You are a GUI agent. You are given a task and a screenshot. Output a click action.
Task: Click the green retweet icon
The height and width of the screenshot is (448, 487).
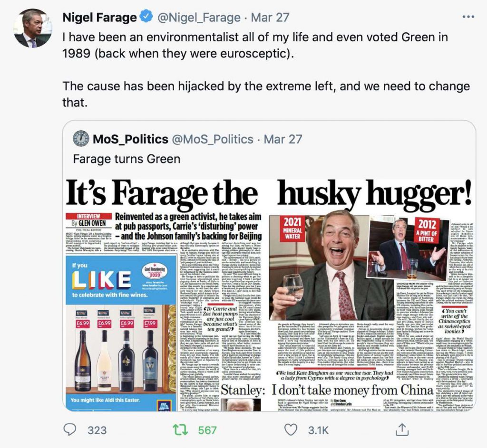180,430
